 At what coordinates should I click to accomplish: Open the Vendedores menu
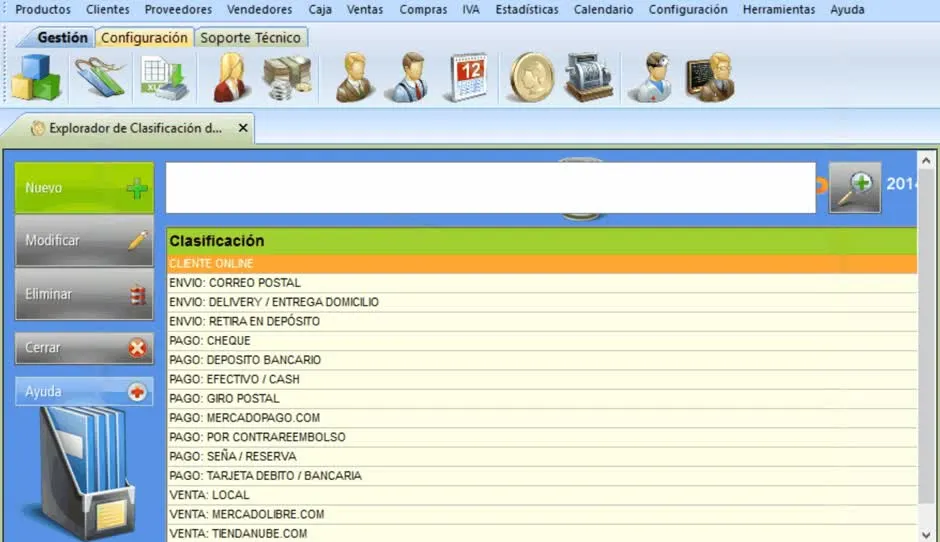click(x=260, y=10)
